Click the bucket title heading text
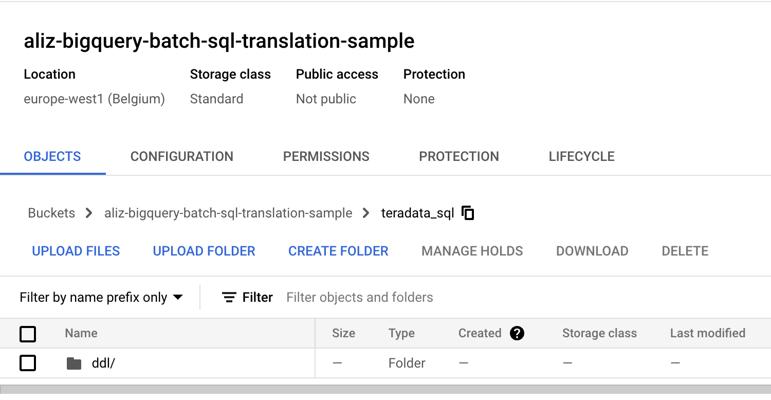 [219, 41]
